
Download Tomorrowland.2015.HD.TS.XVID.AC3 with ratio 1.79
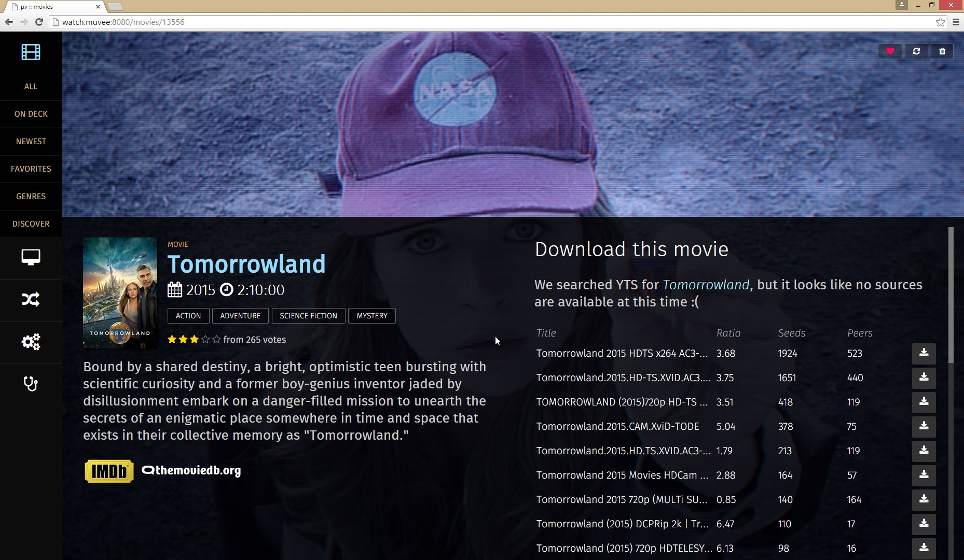(x=924, y=451)
